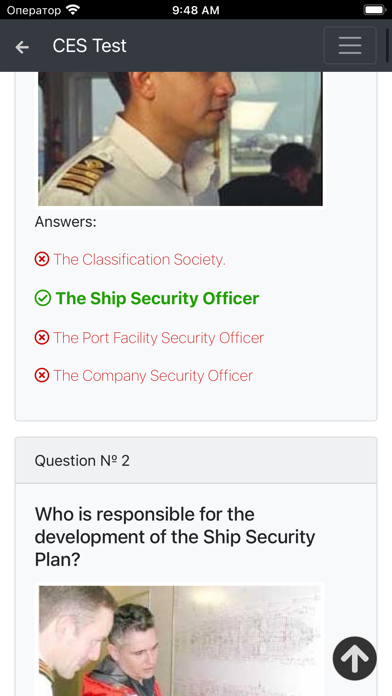
Task: Tap the Question № 2 header
Action: [196, 460]
